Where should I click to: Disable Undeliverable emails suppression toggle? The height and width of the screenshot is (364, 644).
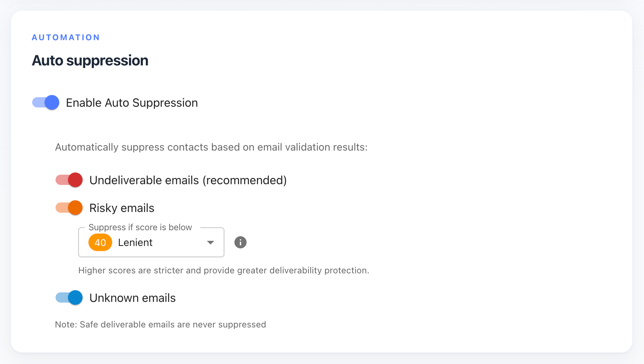(x=69, y=180)
